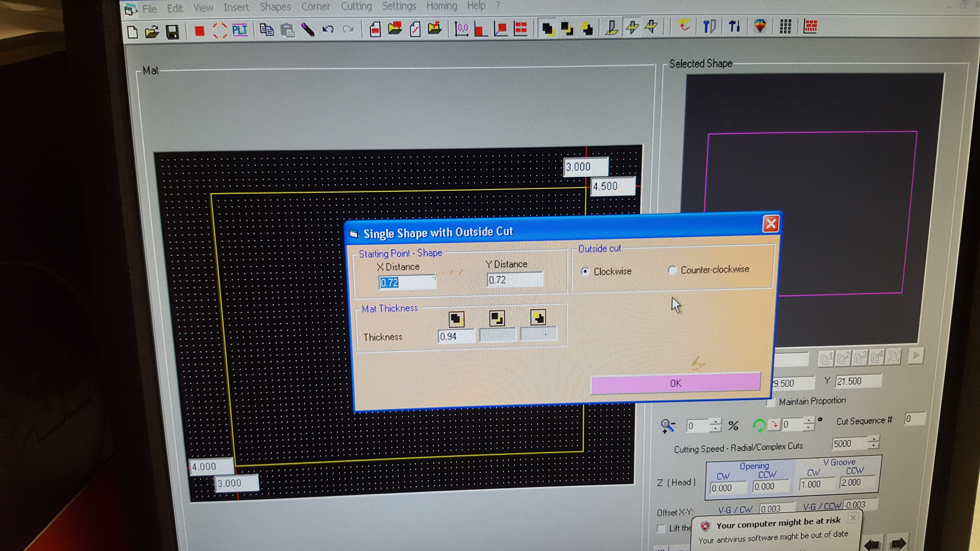
Task: Toggle the Maintain Proportion checkbox
Action: [x=771, y=402]
